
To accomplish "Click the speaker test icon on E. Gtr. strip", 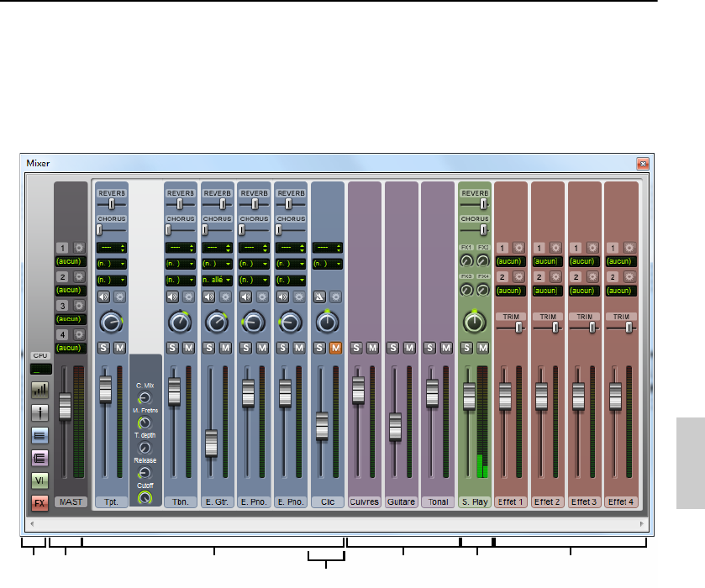I will (209, 297).
